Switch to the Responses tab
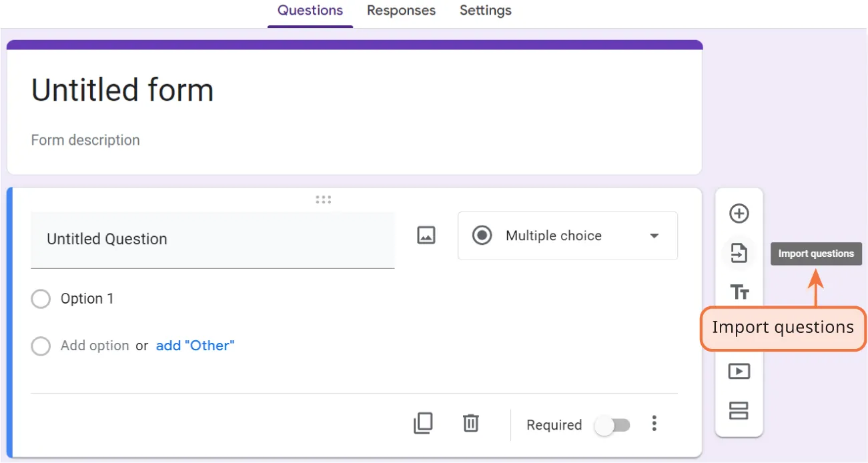 point(401,10)
